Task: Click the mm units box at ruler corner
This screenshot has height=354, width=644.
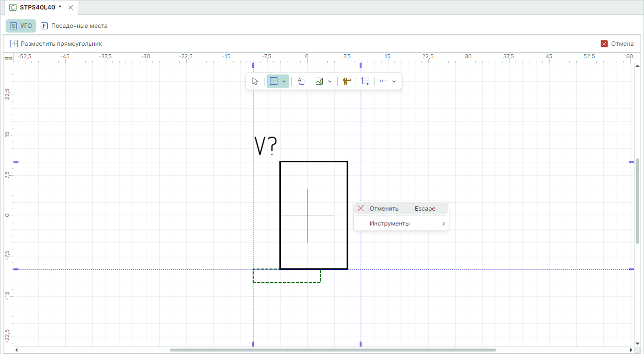Action: tap(8, 58)
